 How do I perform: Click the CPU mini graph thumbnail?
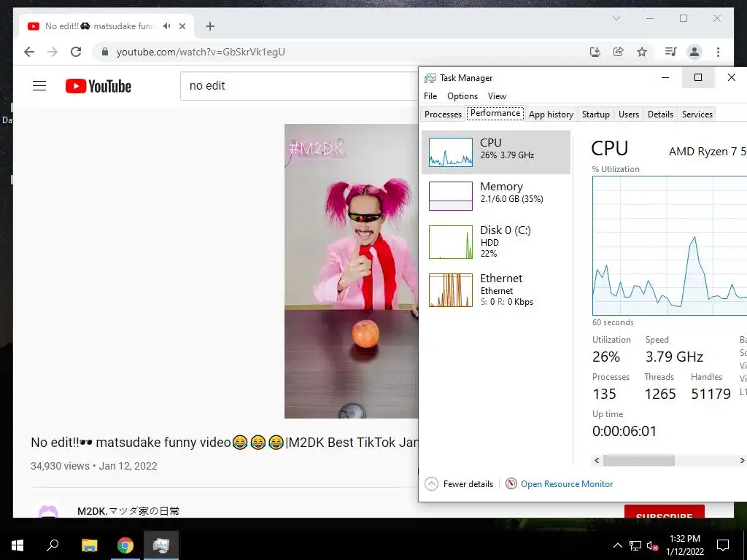pos(451,152)
